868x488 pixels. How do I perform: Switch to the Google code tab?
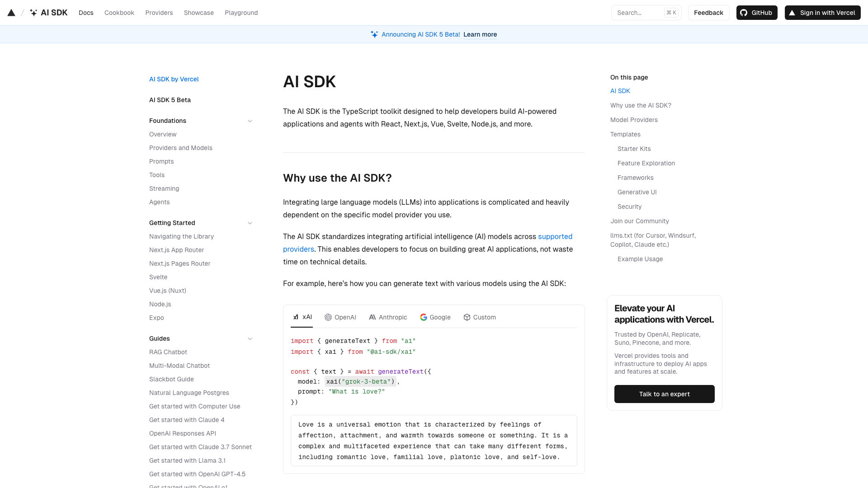tap(435, 317)
